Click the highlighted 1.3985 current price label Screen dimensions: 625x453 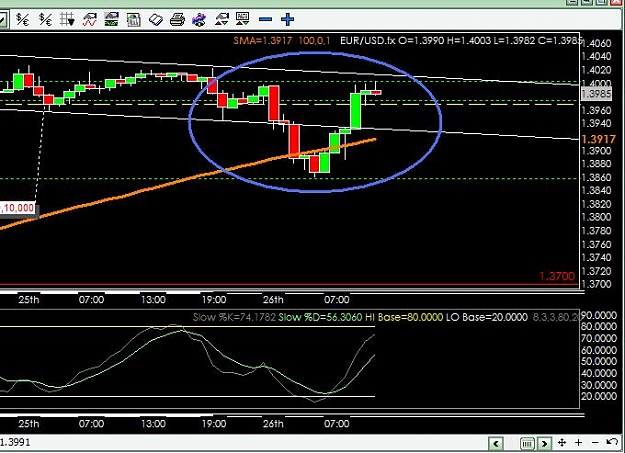tap(596, 95)
